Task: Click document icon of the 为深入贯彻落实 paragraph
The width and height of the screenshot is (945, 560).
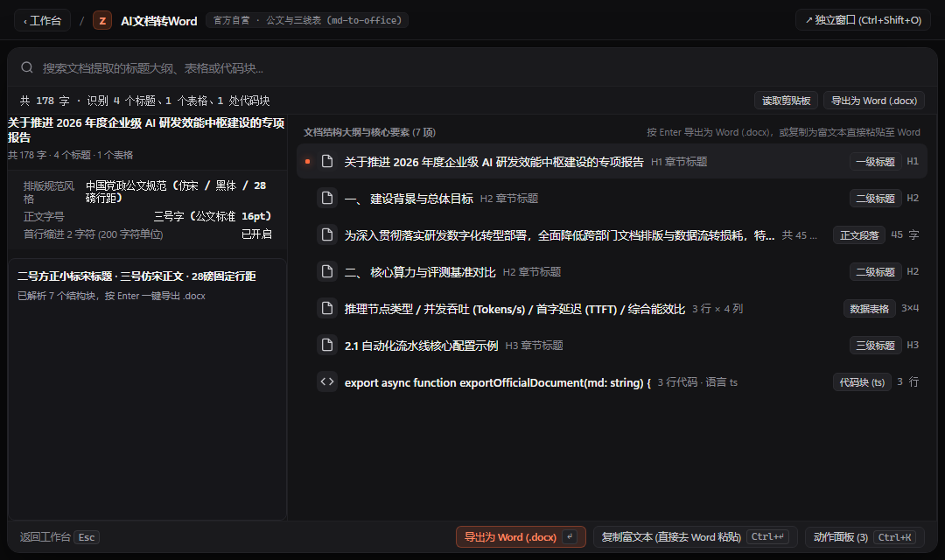Action: (327, 234)
